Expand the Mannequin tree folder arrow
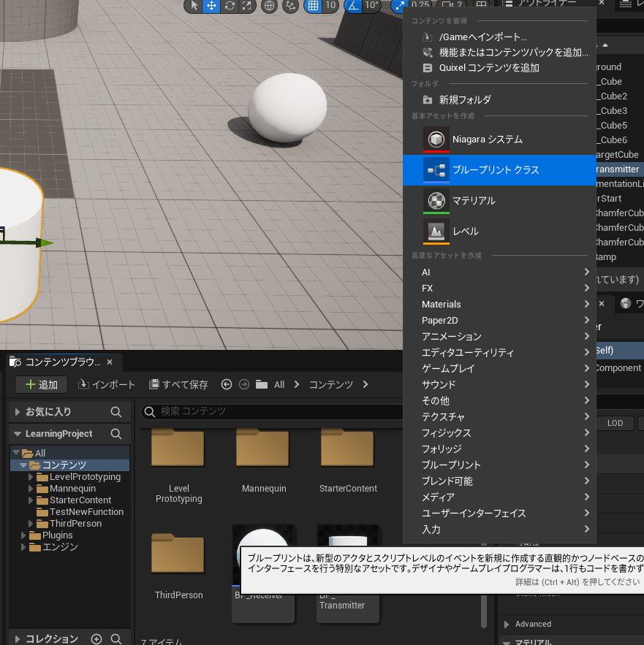The image size is (644, 645). click(31, 489)
